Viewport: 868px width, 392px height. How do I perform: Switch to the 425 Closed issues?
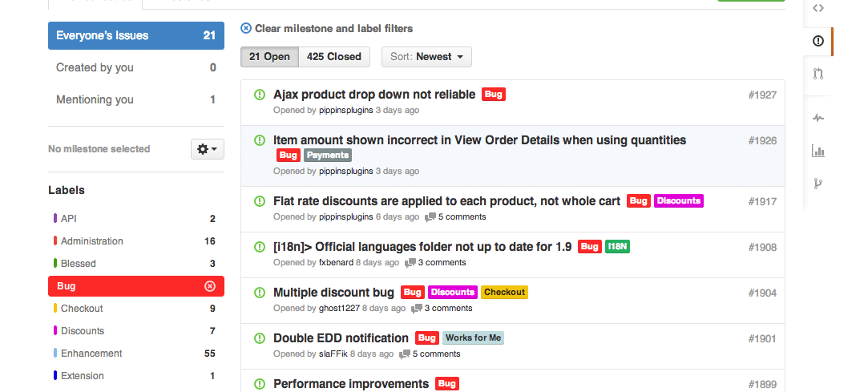coord(334,56)
